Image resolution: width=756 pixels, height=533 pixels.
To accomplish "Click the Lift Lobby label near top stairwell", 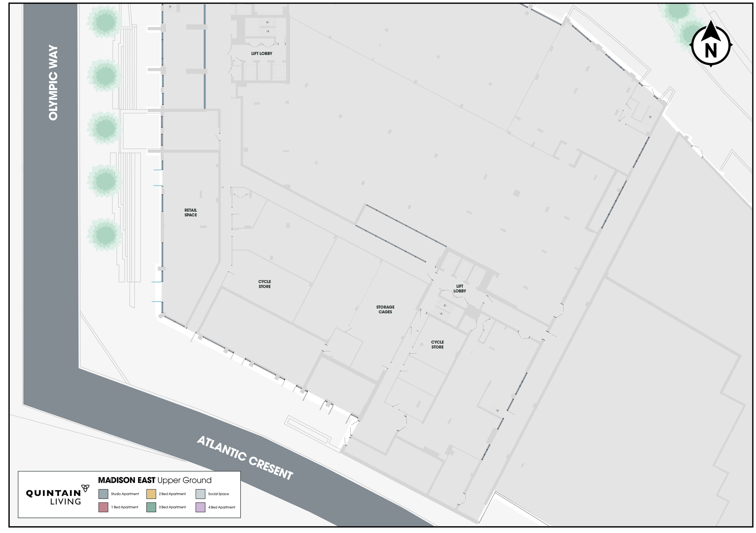I will click(262, 53).
